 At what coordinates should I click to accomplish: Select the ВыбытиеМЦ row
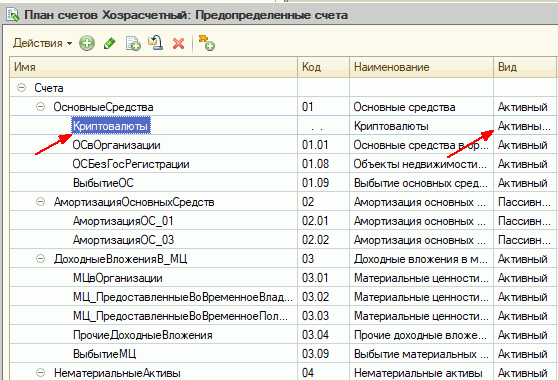tap(283, 354)
